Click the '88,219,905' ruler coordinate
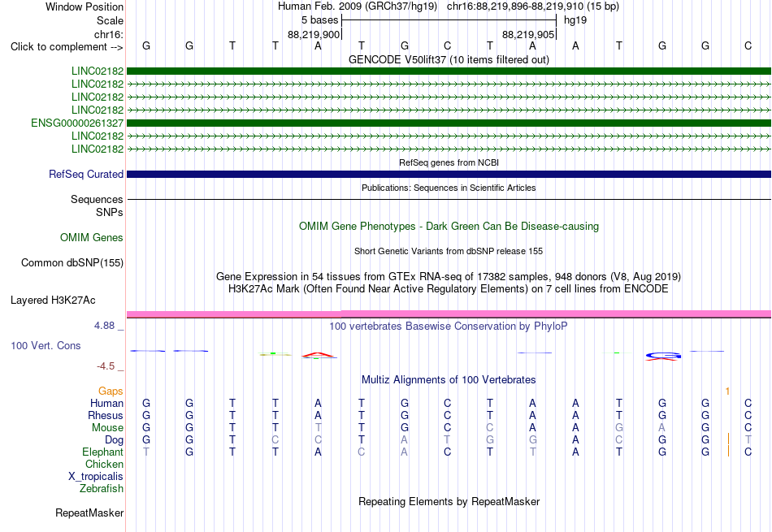The image size is (772, 532). pos(527,34)
